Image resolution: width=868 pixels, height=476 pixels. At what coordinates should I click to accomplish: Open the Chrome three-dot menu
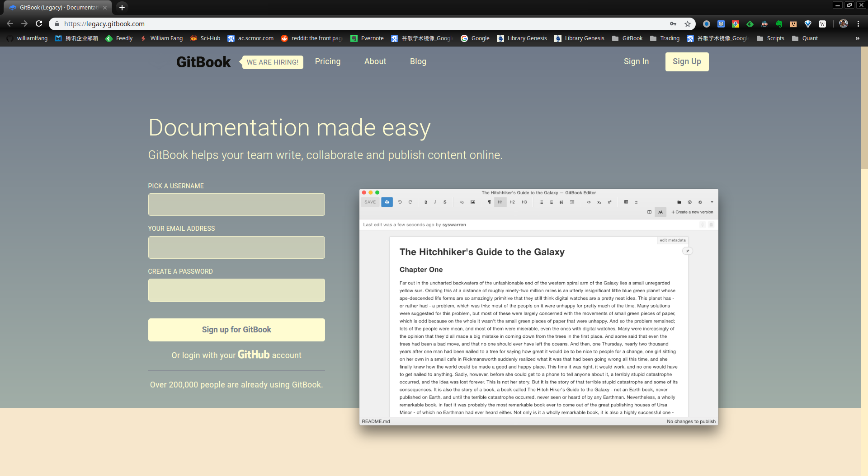coord(858,24)
